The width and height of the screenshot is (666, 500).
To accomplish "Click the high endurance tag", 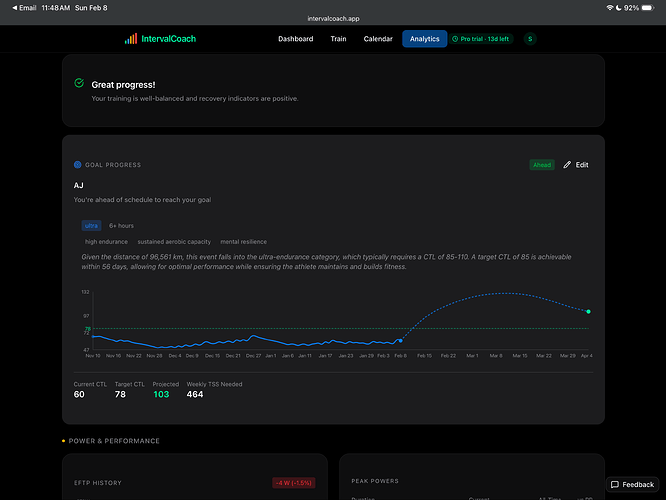I will 105,242.
